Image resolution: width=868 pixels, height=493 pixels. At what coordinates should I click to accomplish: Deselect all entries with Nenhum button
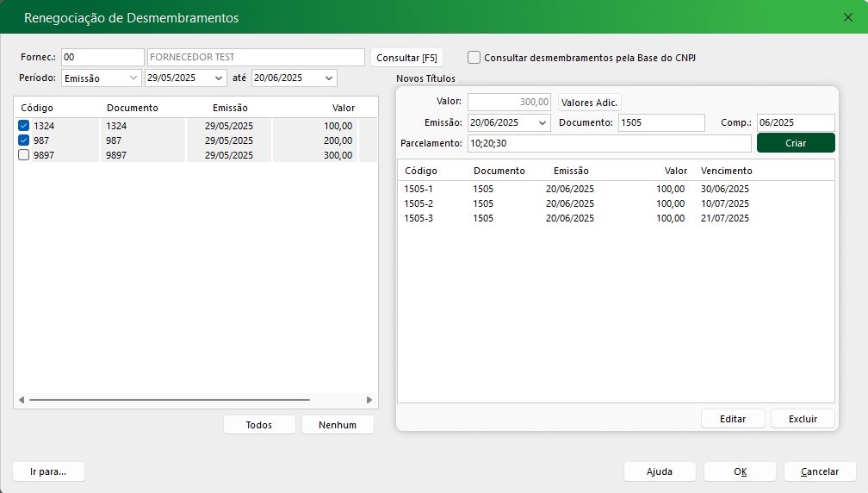[338, 425]
